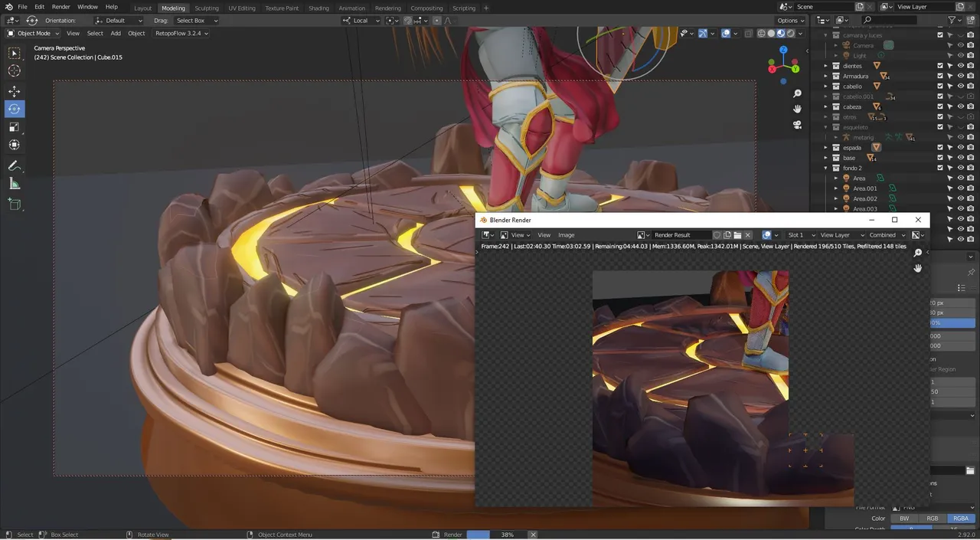Cancel the render with the progress bar X

pyautogui.click(x=533, y=535)
